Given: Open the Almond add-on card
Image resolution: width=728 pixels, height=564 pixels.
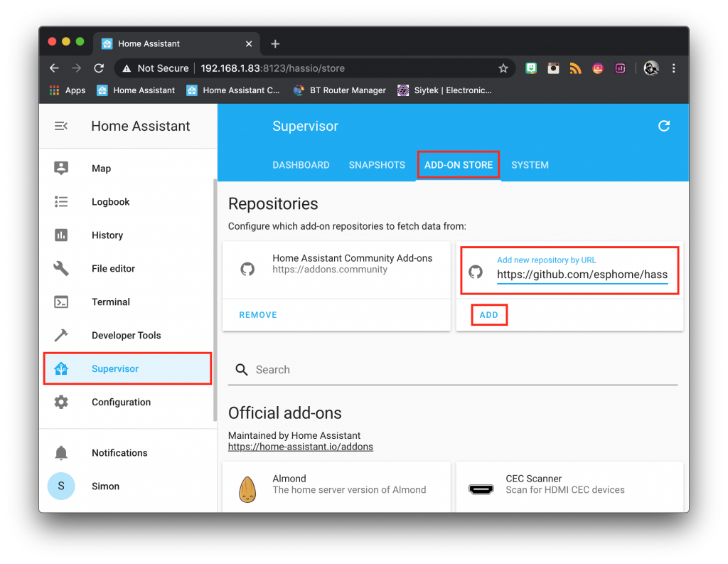Looking at the screenshot, I should coord(336,487).
